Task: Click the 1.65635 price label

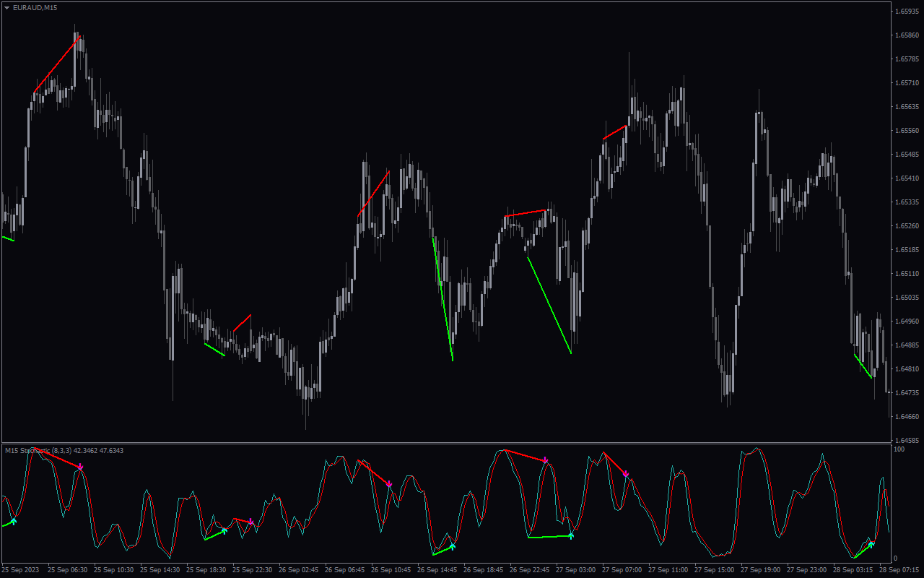Action: pyautogui.click(x=907, y=107)
